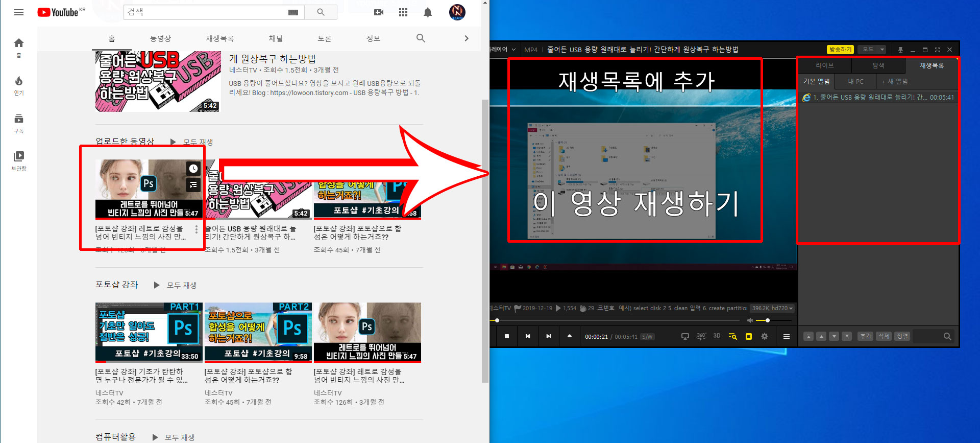This screenshot has width=980, height=443.
Task: Open the account avatar menu on YouTube
Action: 457,12
